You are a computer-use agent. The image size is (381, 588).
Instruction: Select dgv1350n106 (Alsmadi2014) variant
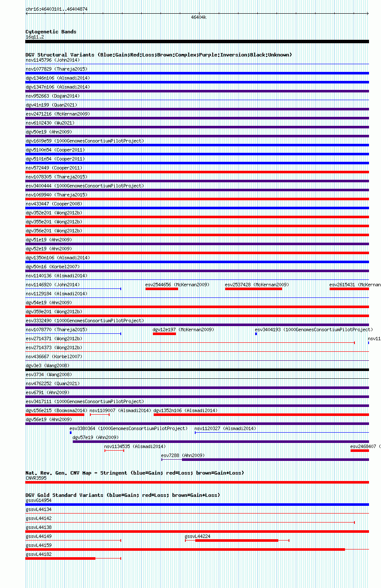pos(57,258)
